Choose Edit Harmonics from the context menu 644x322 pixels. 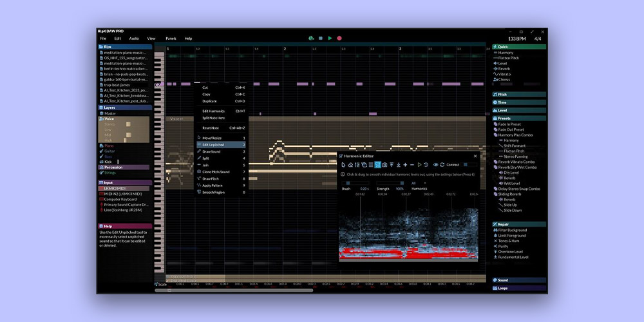point(213,111)
